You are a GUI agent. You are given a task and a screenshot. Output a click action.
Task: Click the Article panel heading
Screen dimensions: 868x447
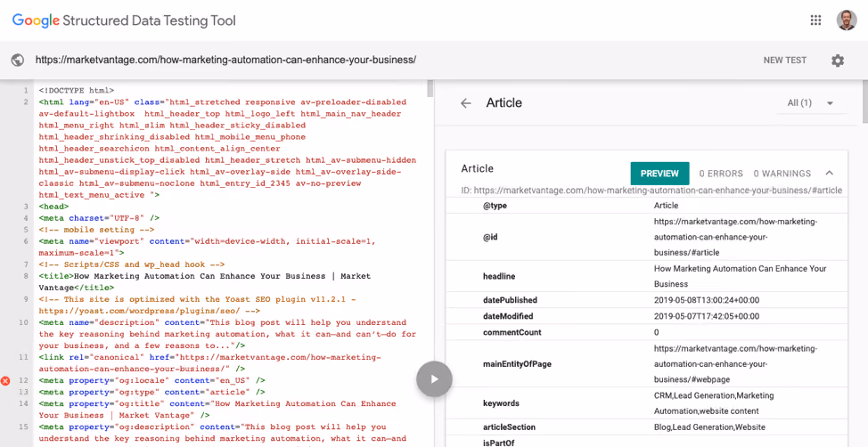(x=504, y=103)
